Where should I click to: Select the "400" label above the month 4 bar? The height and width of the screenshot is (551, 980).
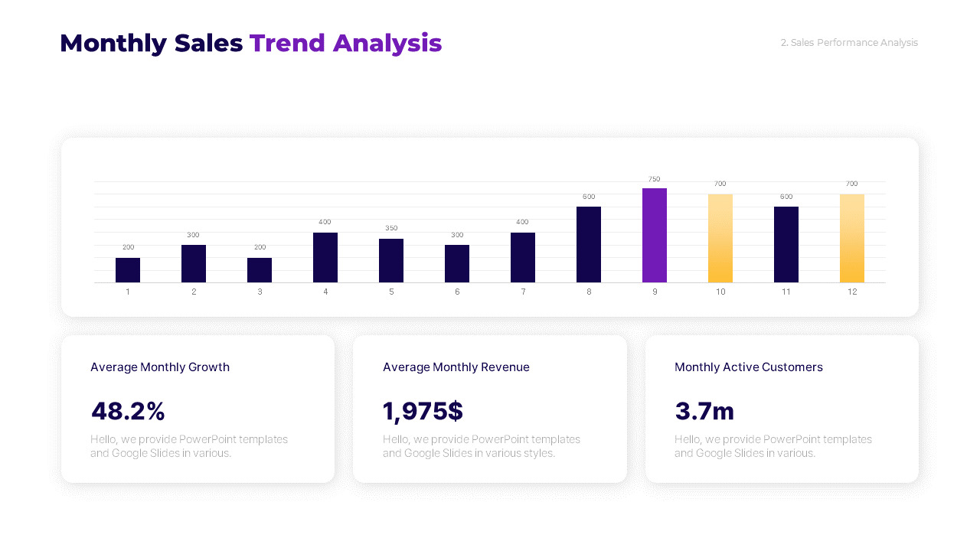click(x=325, y=222)
